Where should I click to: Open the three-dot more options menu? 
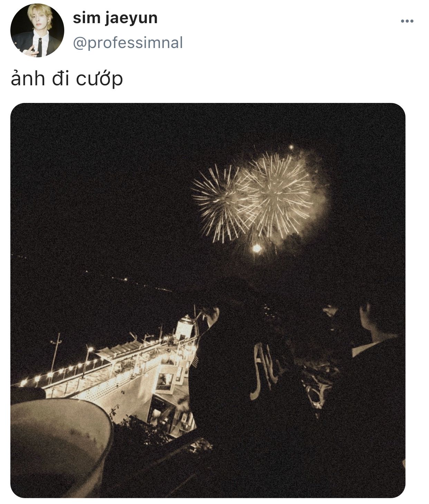pos(407,21)
